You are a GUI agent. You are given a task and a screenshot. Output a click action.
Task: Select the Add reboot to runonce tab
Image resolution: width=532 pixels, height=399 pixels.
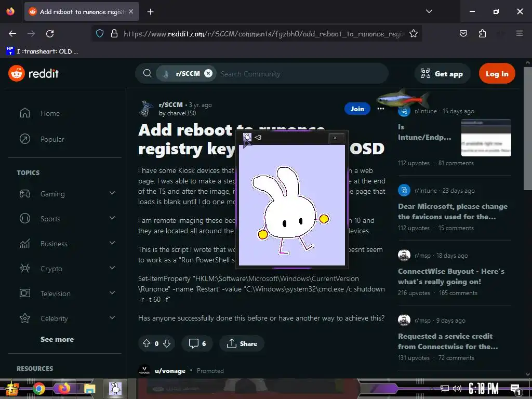[82, 11]
